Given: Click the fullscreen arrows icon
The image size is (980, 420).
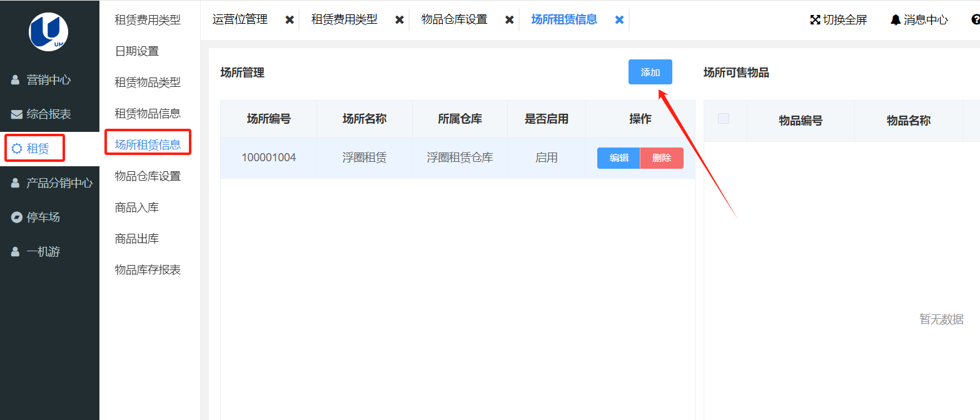Looking at the screenshot, I should coord(815,20).
